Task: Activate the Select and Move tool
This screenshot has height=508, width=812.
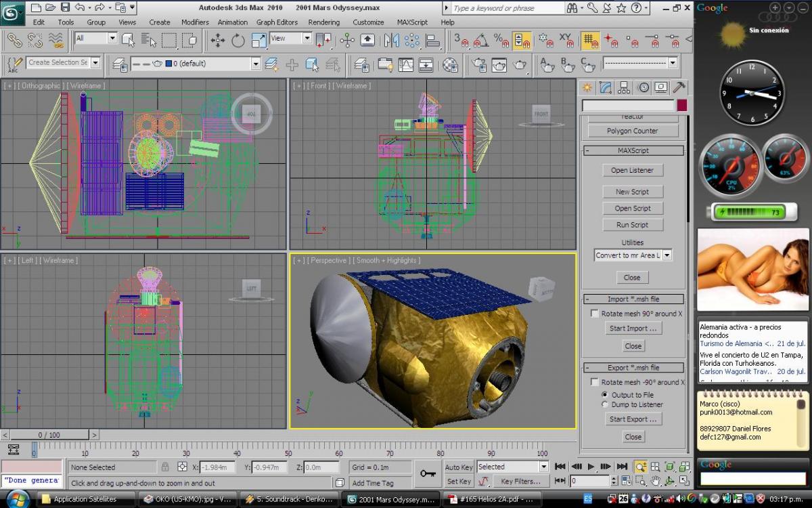Action: click(218, 40)
